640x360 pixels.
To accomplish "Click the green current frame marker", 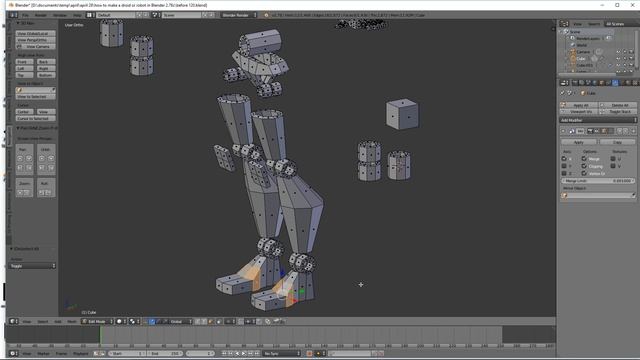I will click(x=100, y=335).
